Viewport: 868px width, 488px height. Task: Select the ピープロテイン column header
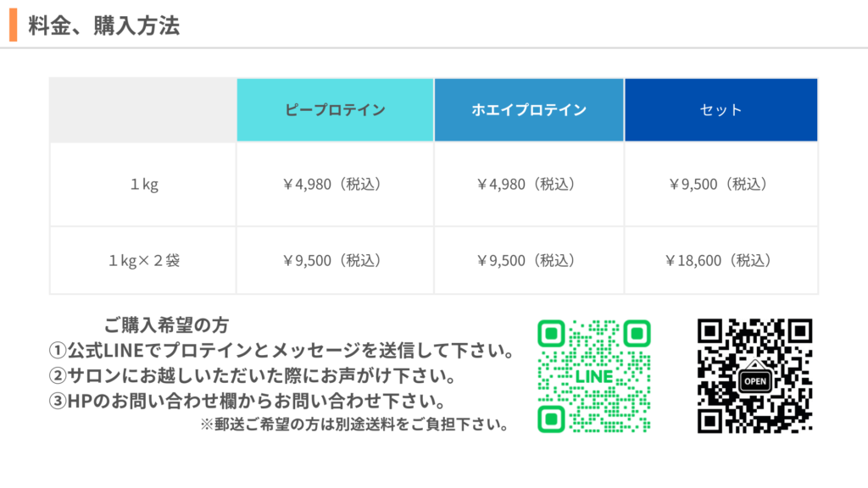[335, 110]
